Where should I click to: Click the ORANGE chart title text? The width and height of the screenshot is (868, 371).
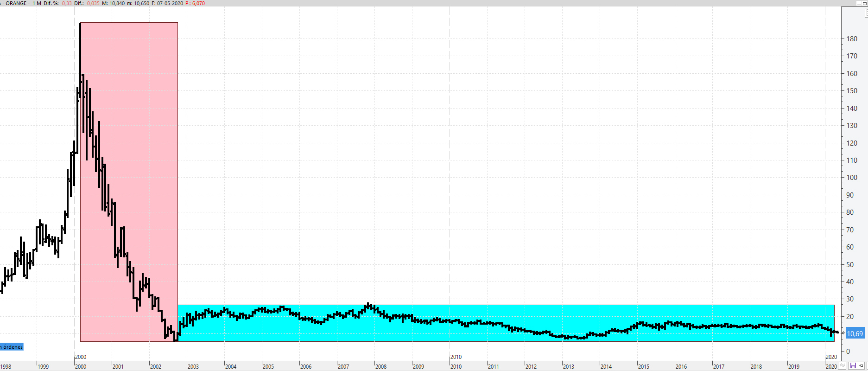pos(16,3)
